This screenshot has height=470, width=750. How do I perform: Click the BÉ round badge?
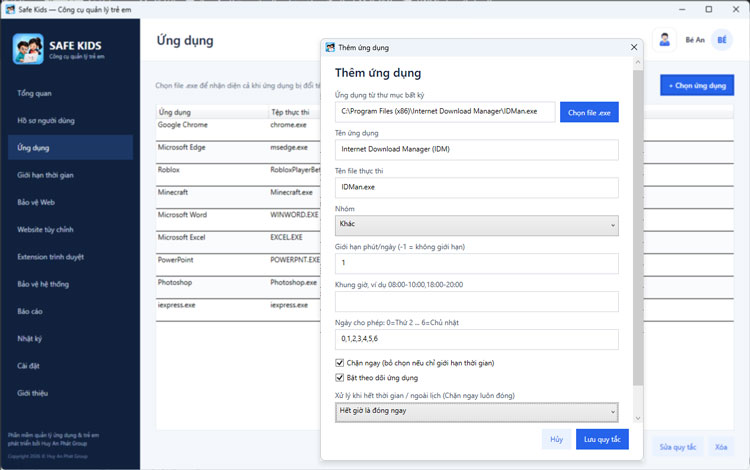point(722,40)
